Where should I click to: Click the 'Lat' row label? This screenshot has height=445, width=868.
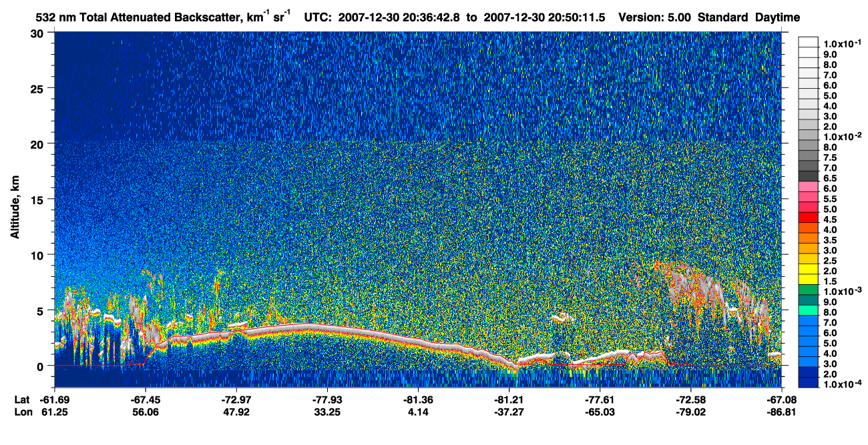[21, 400]
